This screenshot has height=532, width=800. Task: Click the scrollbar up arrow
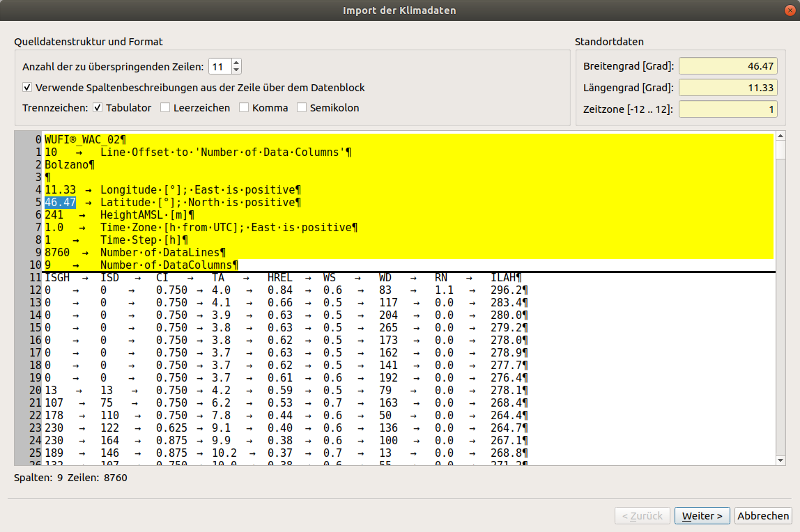point(780,136)
